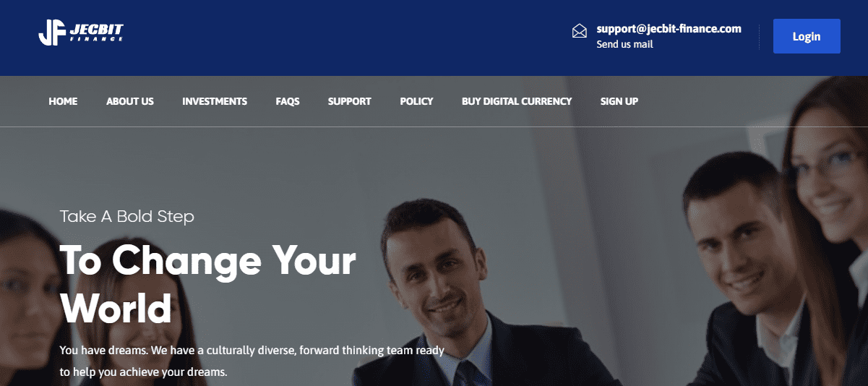Click the You have dreams paragraph text
This screenshot has width=868, height=386.
(252, 361)
